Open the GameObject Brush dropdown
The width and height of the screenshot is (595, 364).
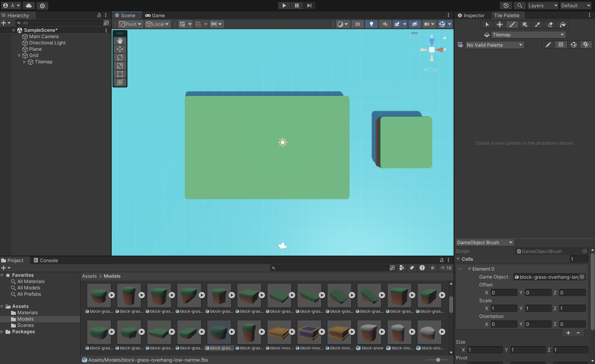484,242
